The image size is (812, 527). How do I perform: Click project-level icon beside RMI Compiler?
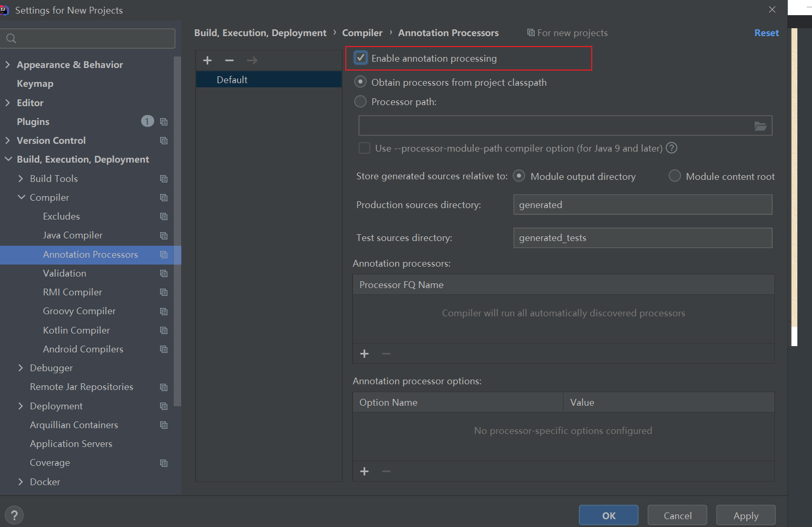coord(164,292)
